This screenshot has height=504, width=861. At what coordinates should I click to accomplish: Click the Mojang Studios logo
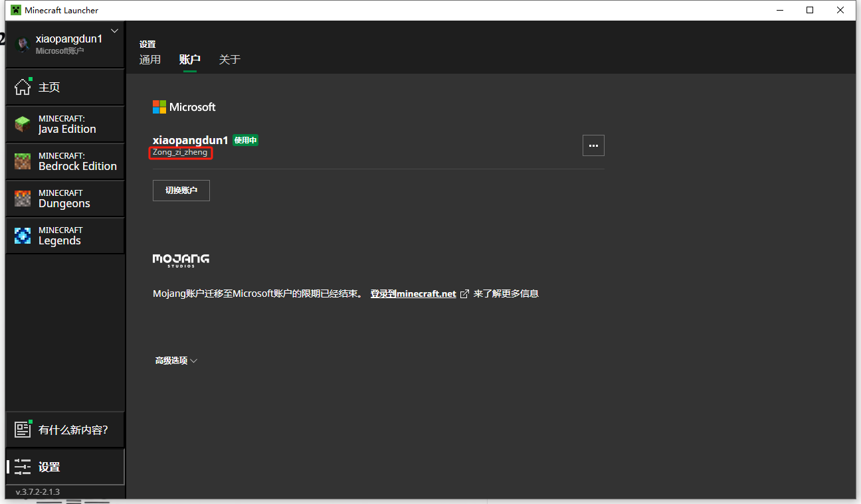coord(181,260)
